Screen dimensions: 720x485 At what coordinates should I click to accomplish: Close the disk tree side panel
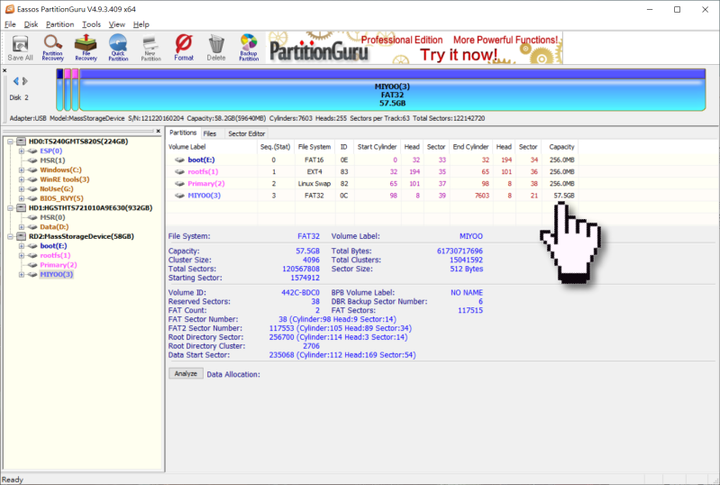[x=158, y=131]
